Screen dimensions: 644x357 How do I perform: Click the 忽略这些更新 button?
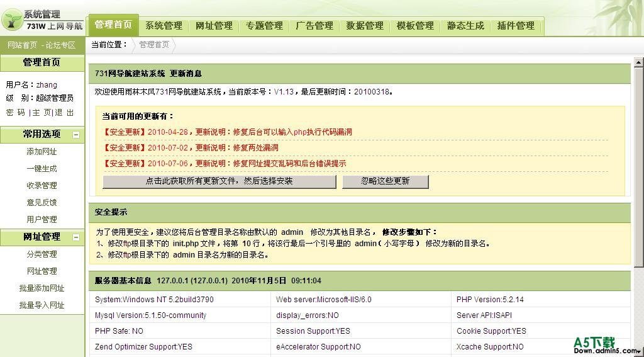coord(386,181)
